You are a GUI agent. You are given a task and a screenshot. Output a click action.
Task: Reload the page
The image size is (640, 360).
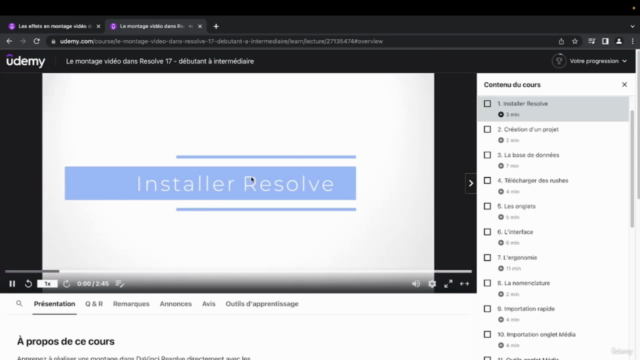[x=36, y=41]
